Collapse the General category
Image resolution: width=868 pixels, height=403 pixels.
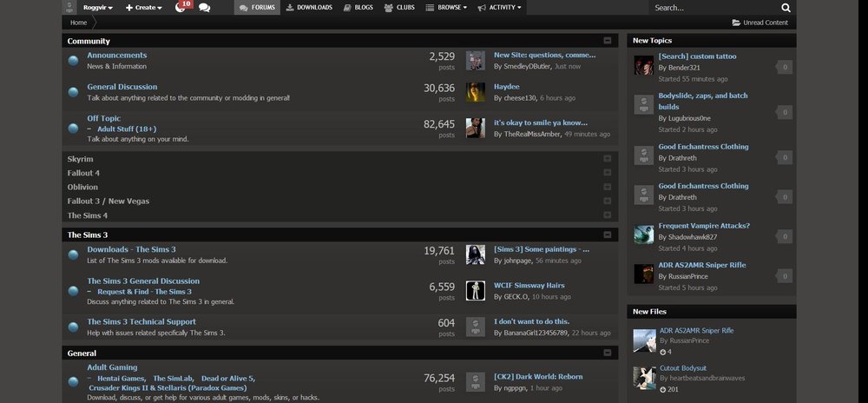[x=608, y=353]
